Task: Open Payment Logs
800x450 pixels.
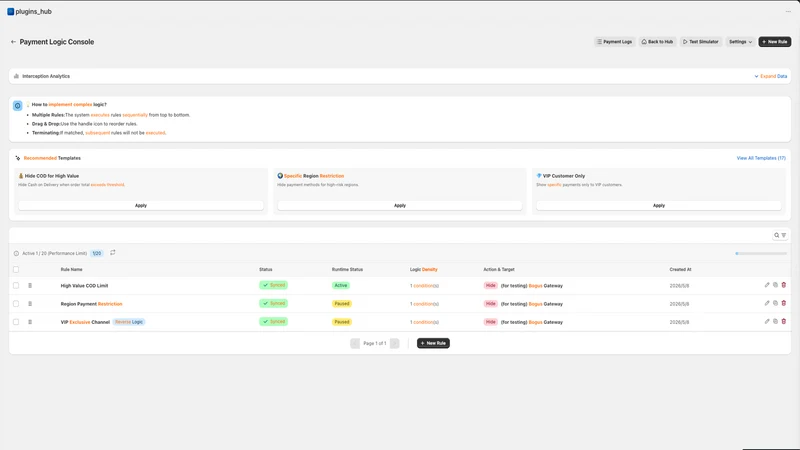Action: [x=614, y=42]
